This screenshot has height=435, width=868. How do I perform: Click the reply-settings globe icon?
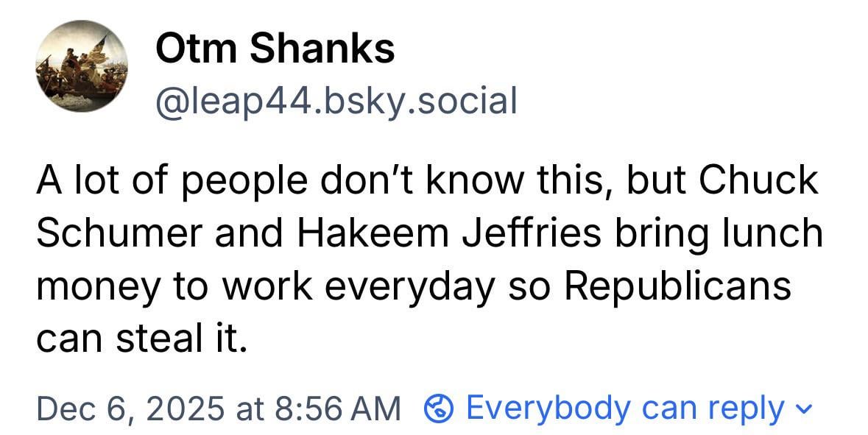(x=440, y=408)
